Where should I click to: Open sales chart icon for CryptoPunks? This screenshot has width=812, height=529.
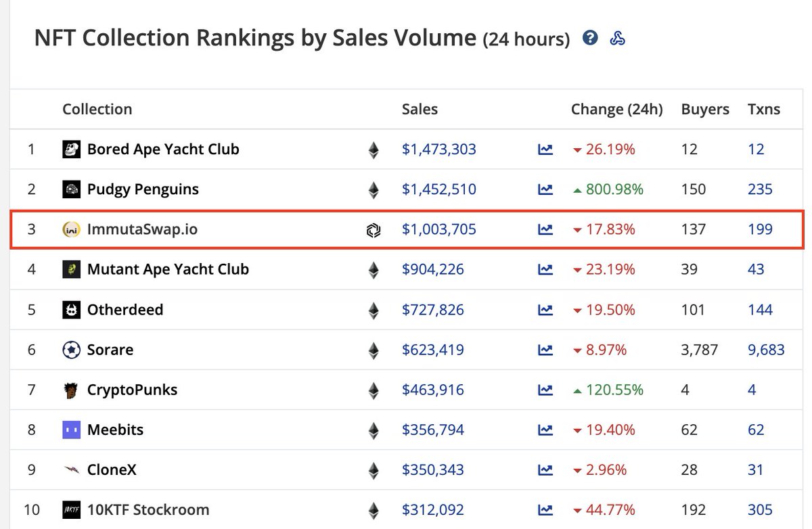pyautogui.click(x=545, y=390)
